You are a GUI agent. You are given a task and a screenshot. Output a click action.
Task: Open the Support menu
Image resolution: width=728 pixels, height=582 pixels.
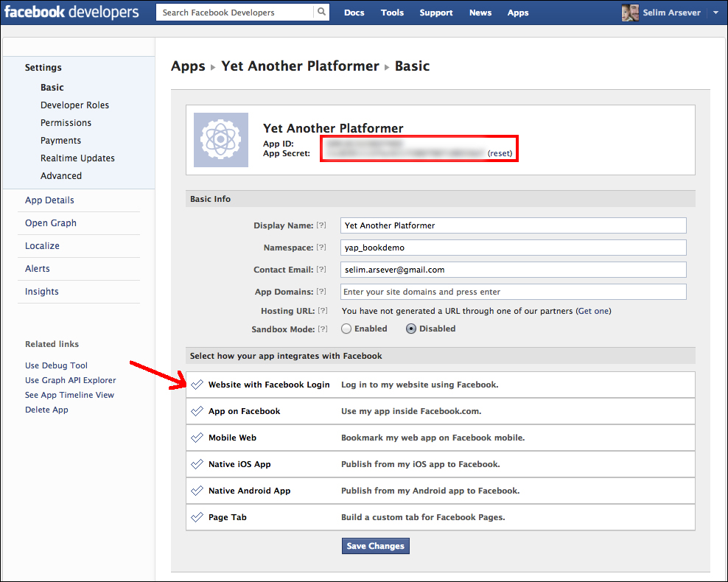point(436,13)
